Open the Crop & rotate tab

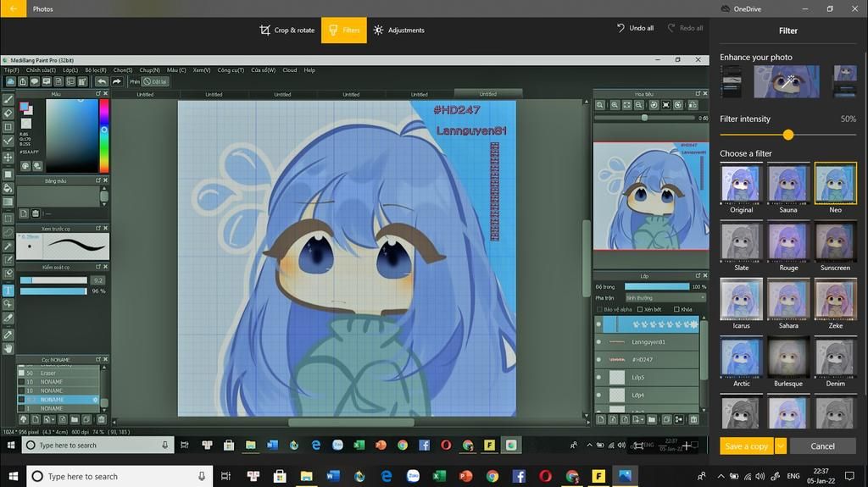[x=287, y=30]
